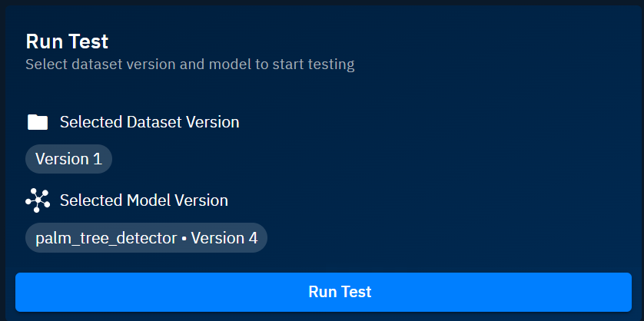
Task: Click the Selected Model Version label
Action: tap(144, 200)
